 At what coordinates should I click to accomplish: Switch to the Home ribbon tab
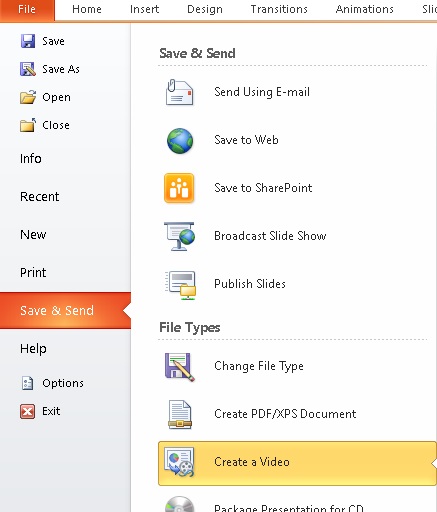(x=87, y=9)
